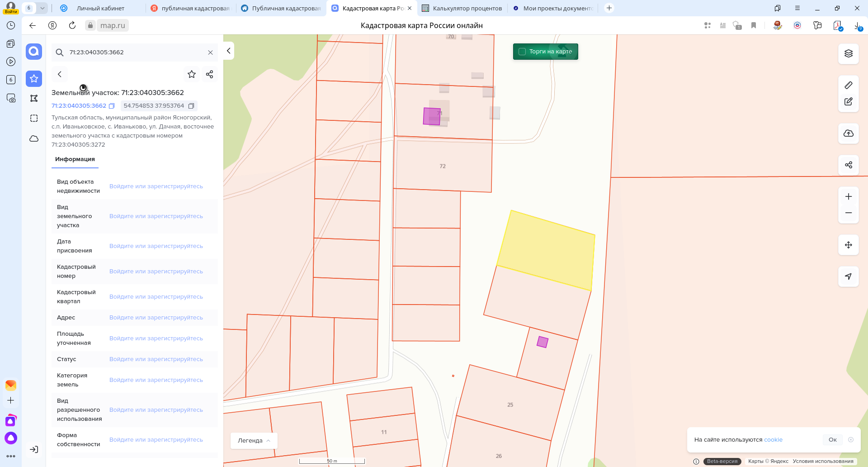Add parcel to favorites with star icon
This screenshot has height=467, width=868.
(x=192, y=74)
